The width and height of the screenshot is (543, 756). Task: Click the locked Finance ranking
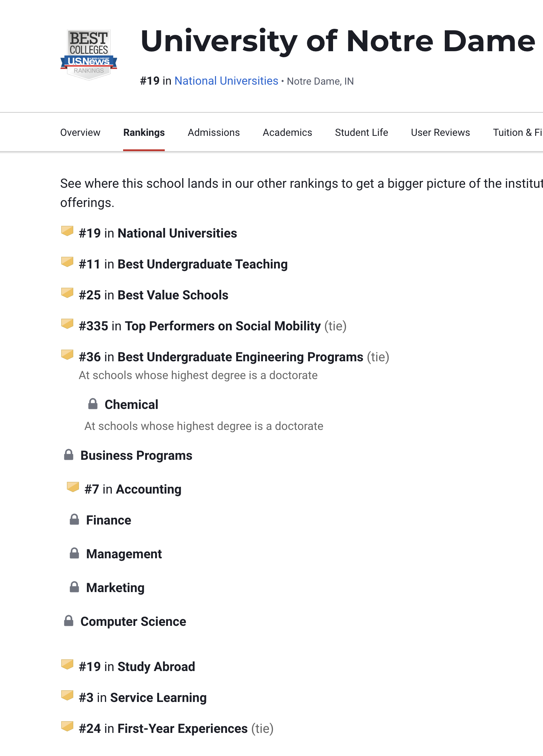point(109,520)
